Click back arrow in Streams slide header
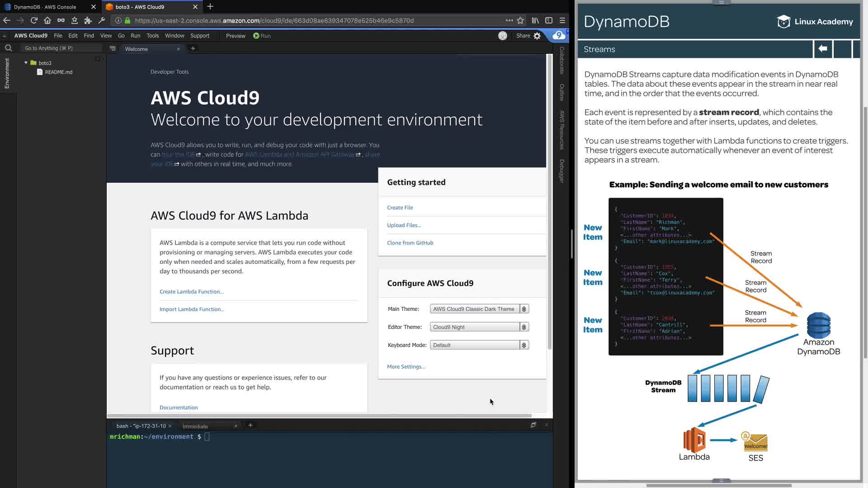868x488 pixels. [x=823, y=49]
